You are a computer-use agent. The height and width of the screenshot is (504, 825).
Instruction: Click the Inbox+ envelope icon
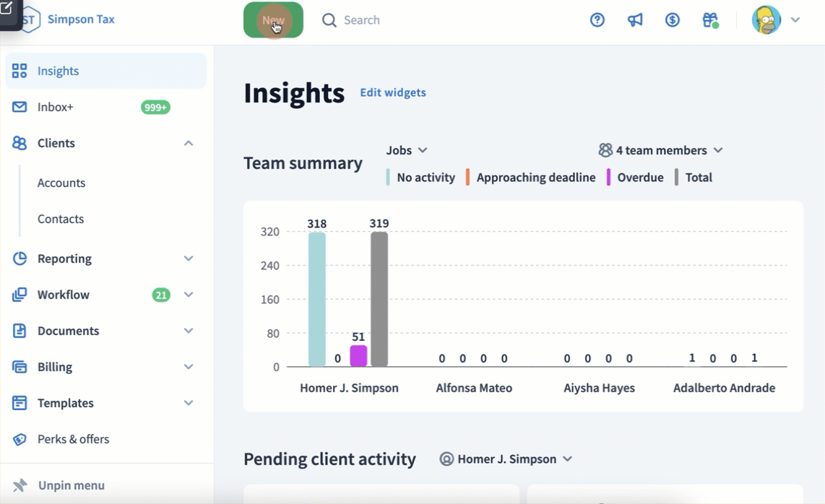click(x=20, y=107)
